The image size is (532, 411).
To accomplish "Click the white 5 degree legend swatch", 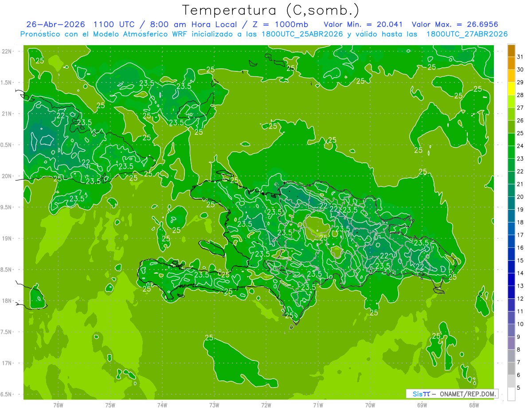I will click(x=511, y=394).
